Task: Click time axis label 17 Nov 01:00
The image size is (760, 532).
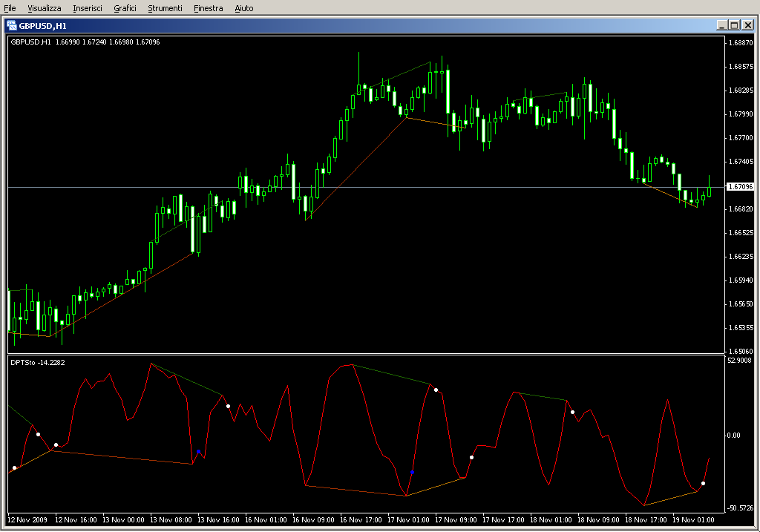Action: 409,520
